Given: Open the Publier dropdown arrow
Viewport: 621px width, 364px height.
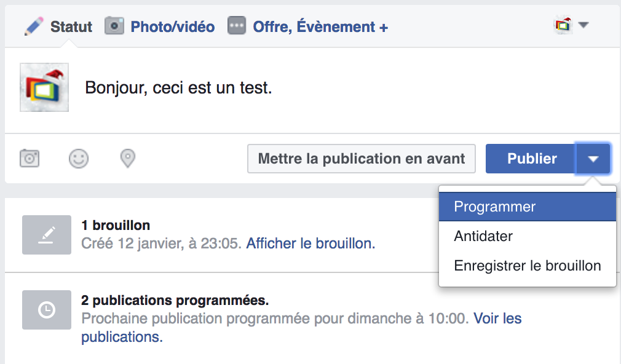Looking at the screenshot, I should [593, 158].
